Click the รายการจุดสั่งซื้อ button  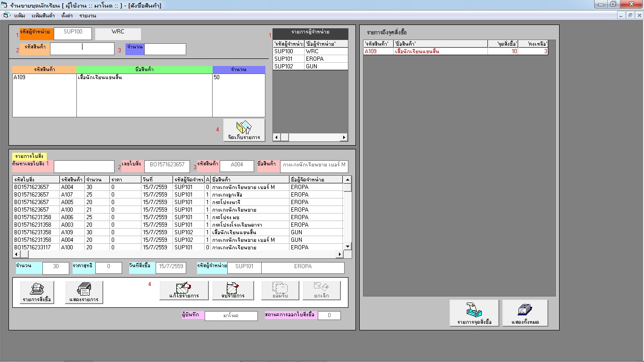coord(474,313)
